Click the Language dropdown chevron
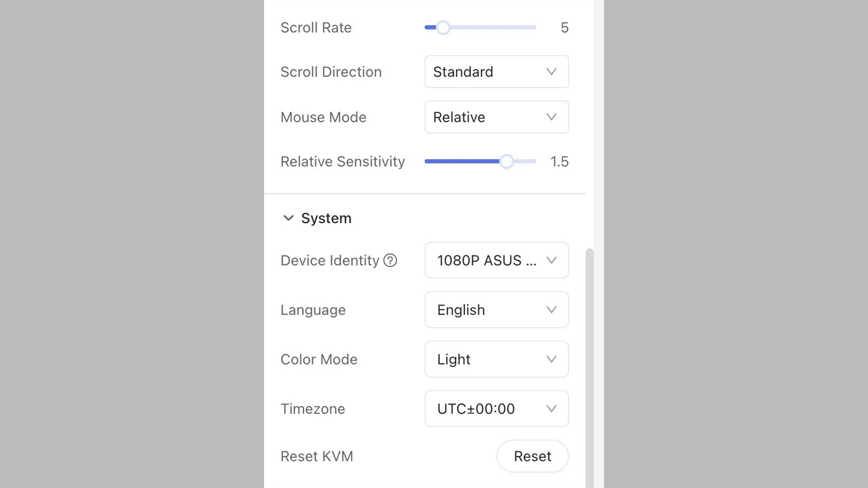Image resolution: width=868 pixels, height=488 pixels. [551, 310]
